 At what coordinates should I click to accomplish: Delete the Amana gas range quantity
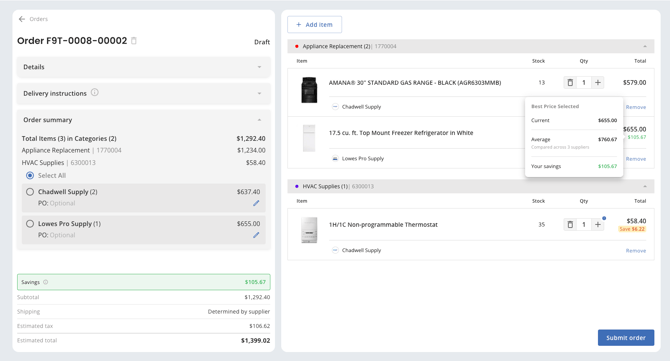[570, 82]
